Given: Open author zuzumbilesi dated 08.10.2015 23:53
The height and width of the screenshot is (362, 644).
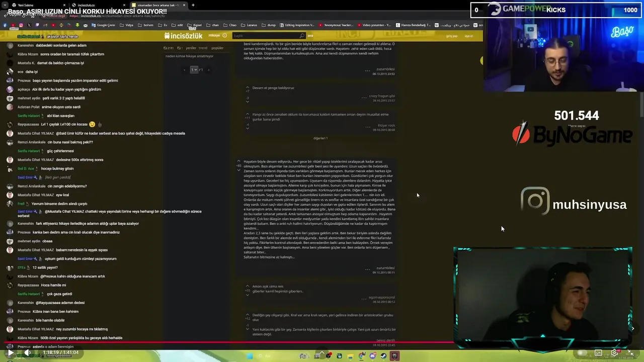Looking at the screenshot, I should [x=385, y=69].
